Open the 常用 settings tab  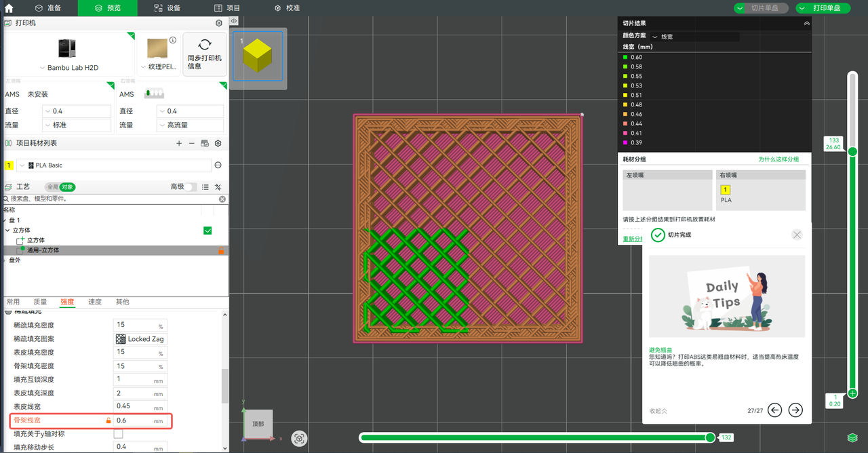click(x=13, y=302)
